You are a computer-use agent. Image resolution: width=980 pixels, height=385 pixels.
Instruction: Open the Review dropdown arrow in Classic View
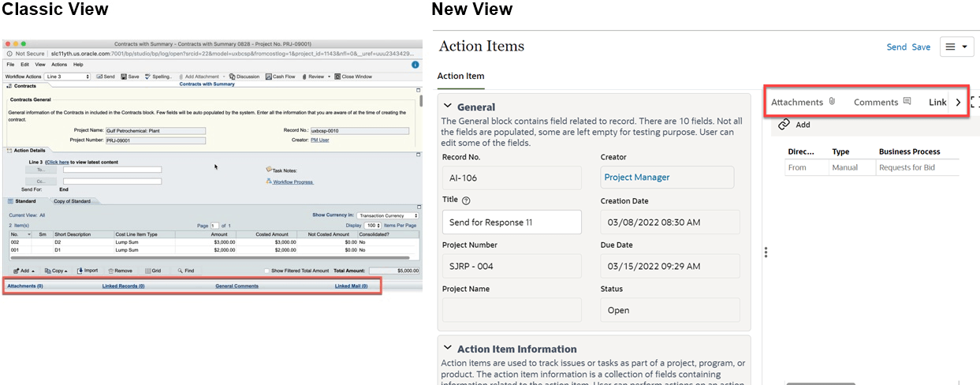(329, 77)
